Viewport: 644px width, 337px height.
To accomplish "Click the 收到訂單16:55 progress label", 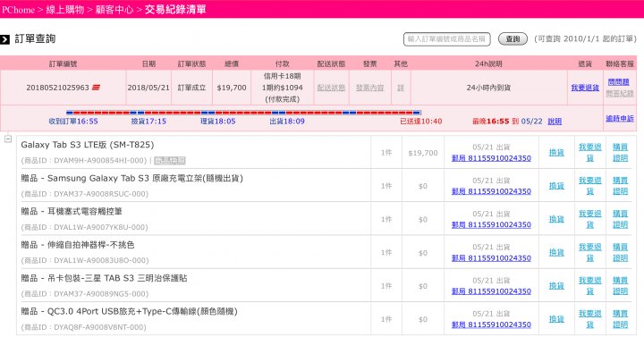I will [73, 121].
